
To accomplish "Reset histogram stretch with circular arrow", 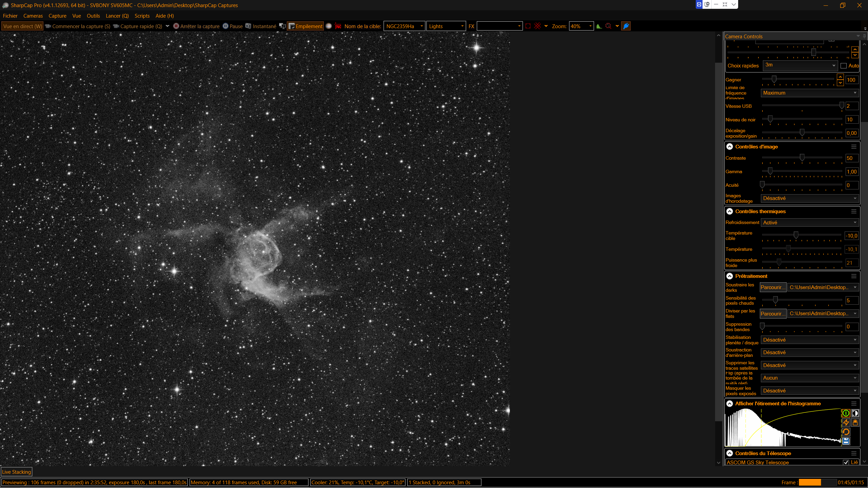I will pos(846,432).
